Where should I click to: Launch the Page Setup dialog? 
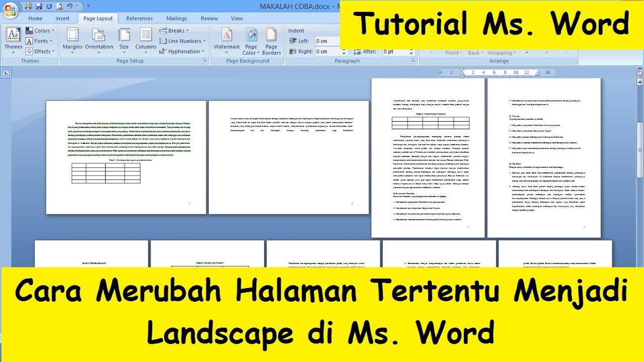(x=205, y=61)
